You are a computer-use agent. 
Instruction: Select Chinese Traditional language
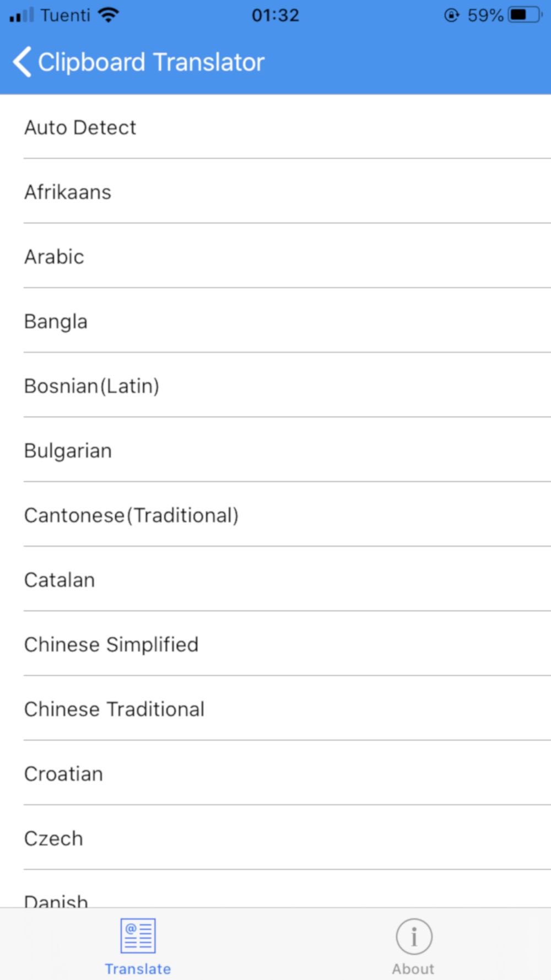[114, 709]
